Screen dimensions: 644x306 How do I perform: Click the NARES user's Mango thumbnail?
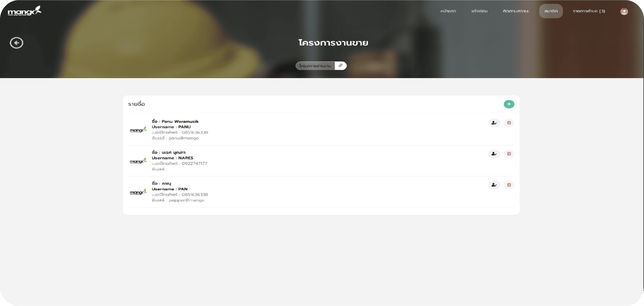point(138,161)
